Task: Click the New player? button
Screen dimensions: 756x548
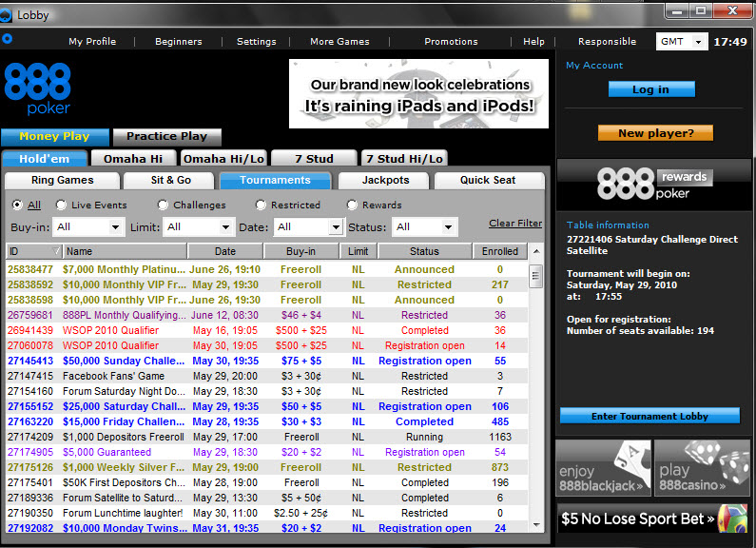Action: (656, 133)
